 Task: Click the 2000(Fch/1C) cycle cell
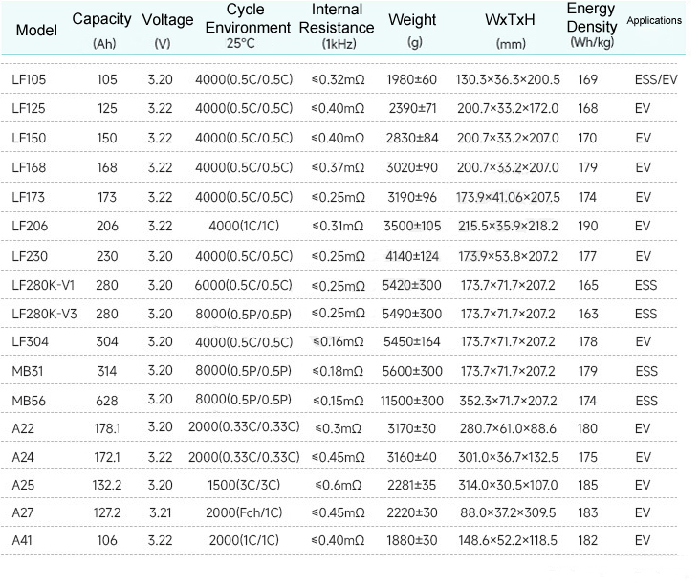244,513
